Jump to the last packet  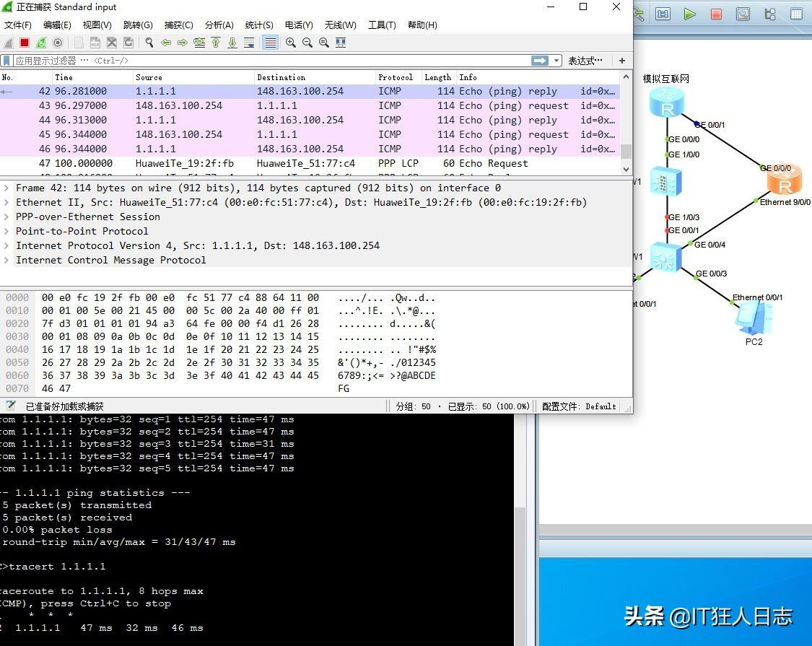point(232,43)
